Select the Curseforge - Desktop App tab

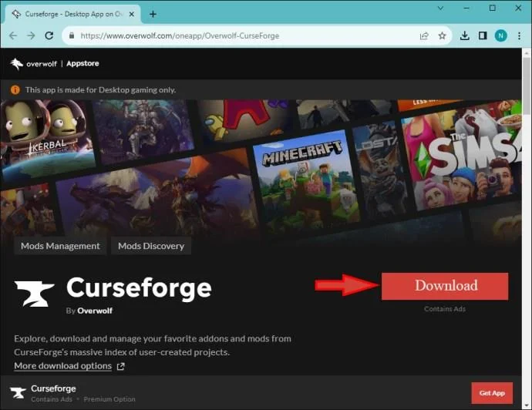point(69,14)
